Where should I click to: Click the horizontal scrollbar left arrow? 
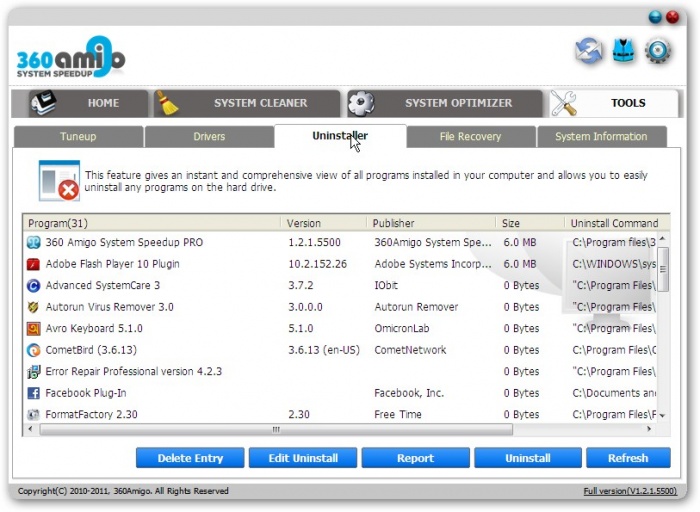30,429
